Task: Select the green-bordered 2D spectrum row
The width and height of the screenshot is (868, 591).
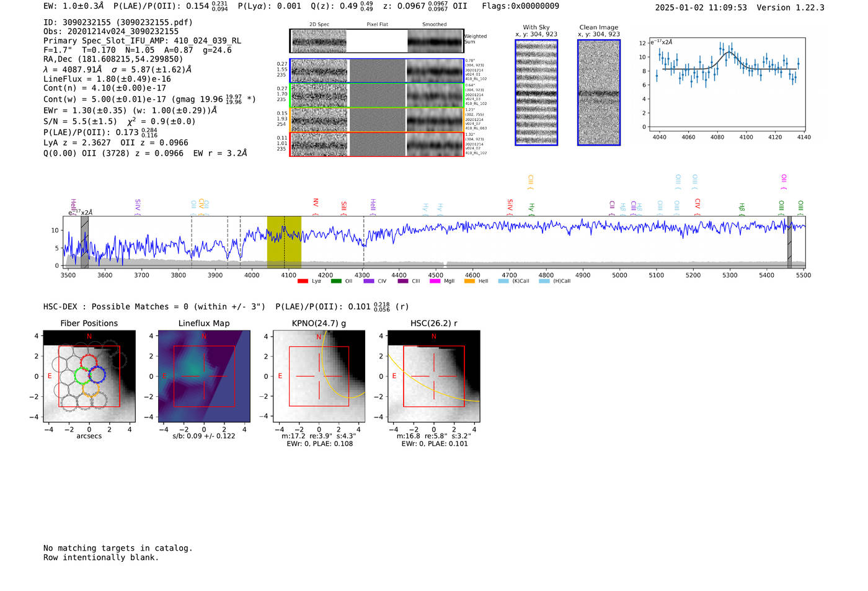Action: [x=376, y=96]
